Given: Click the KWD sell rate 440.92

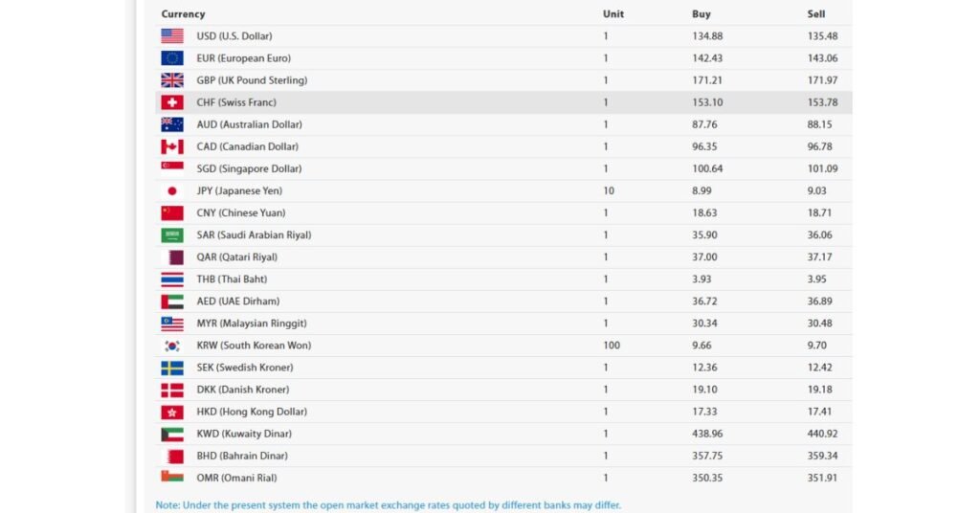Looking at the screenshot, I should (822, 434).
